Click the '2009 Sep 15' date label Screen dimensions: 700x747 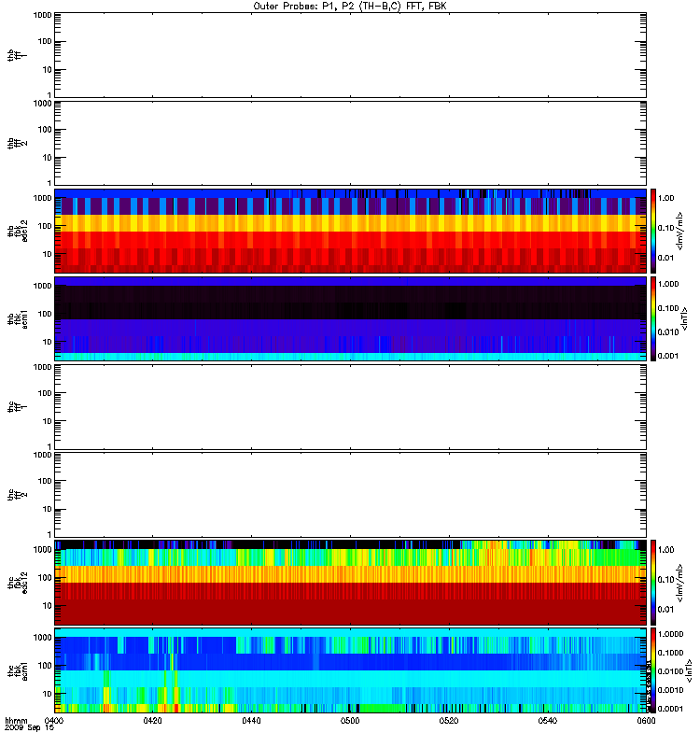click(29, 728)
